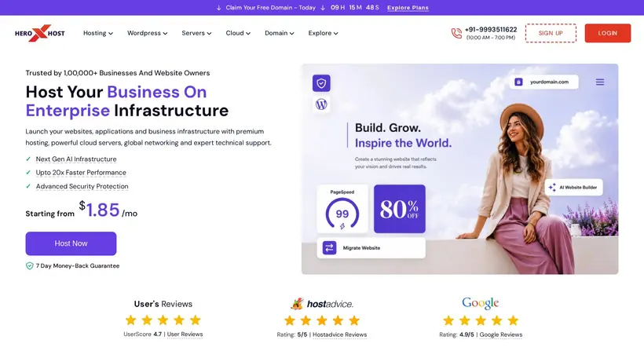
Task: Click the 7 Day Money-Back Guarantee text
Action: coord(78,266)
